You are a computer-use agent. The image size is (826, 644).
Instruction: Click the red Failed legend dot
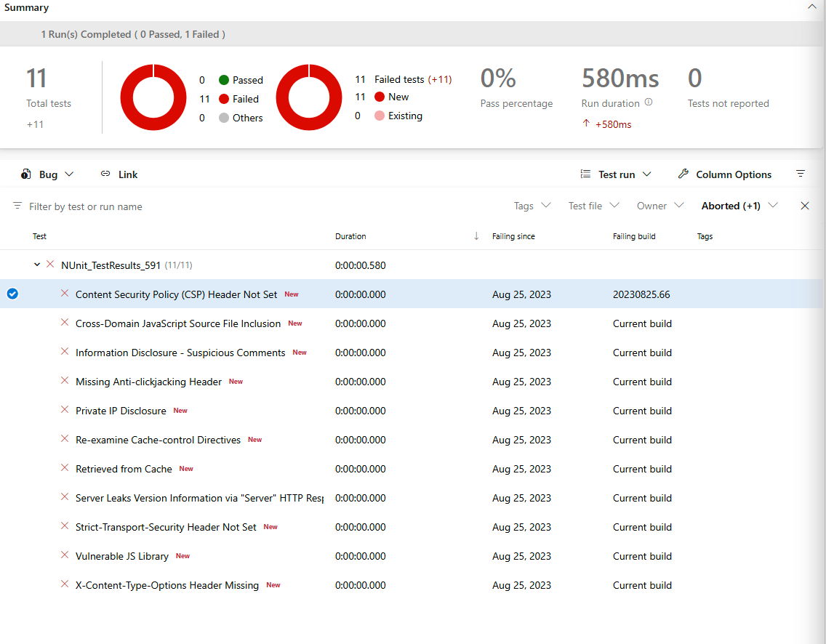coord(224,98)
